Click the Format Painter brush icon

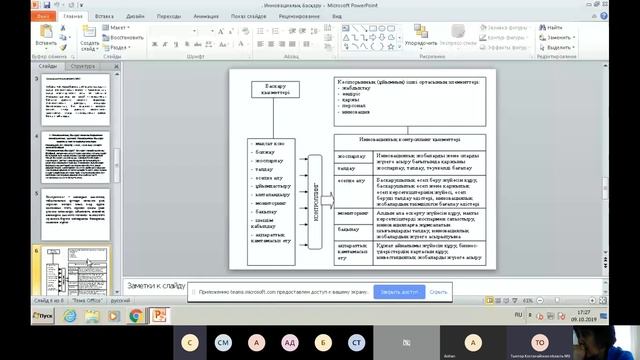63,47
